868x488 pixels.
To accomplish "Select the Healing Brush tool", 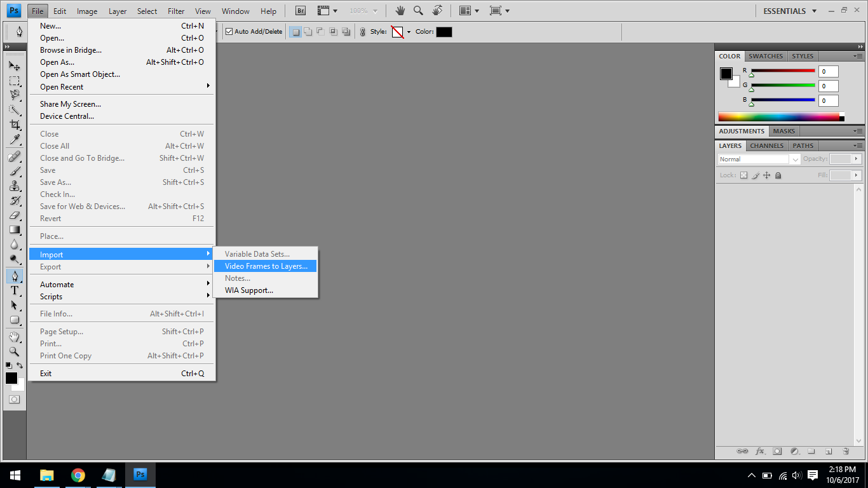I will [x=15, y=156].
